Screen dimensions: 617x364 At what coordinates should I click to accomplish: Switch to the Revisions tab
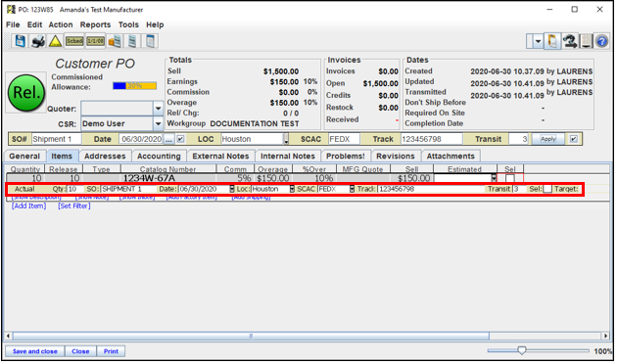pyautogui.click(x=396, y=156)
